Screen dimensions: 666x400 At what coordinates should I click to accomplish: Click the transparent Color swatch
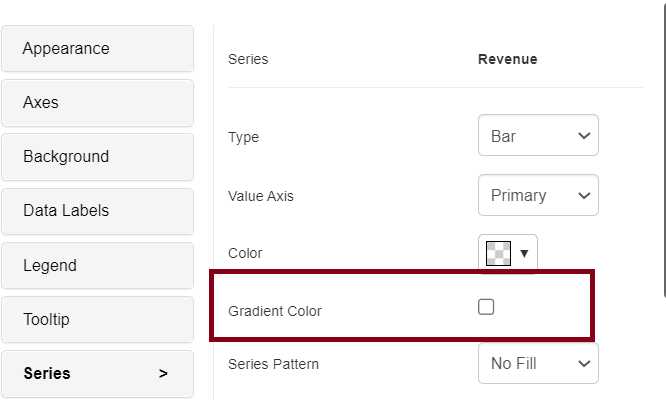(x=498, y=254)
